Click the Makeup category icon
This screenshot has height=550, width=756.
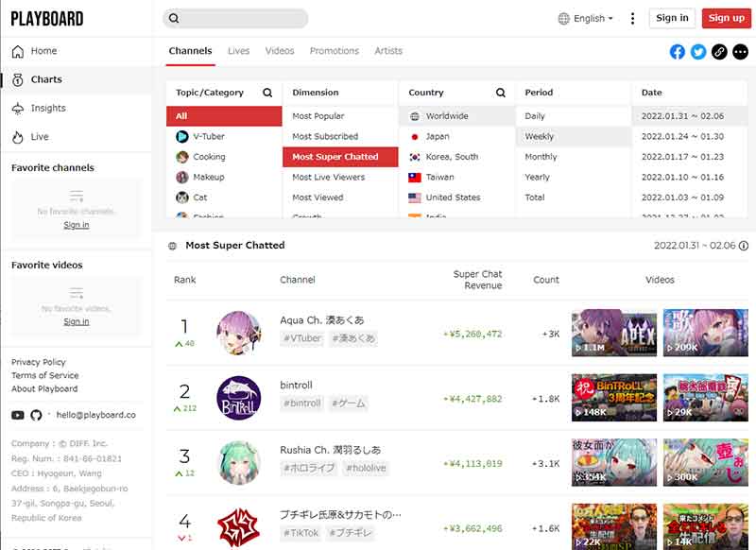182,177
